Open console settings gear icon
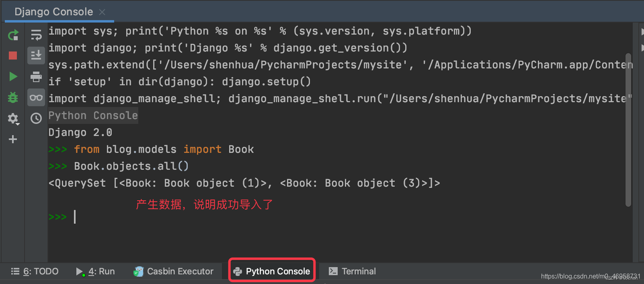The image size is (644, 284). [x=13, y=119]
